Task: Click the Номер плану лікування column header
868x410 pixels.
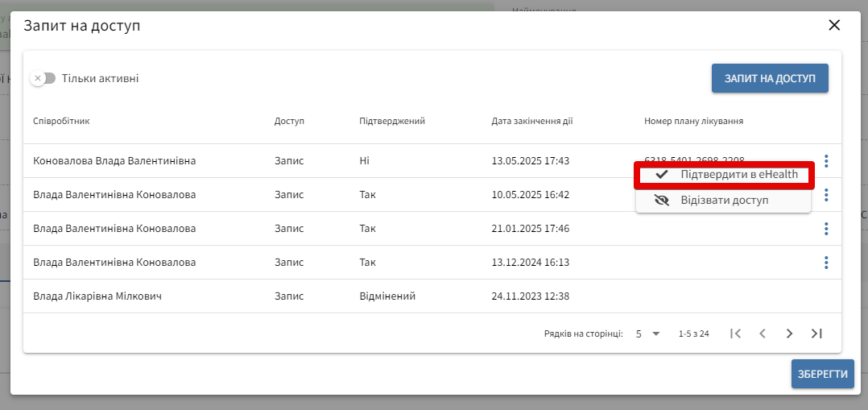Action: [x=693, y=121]
